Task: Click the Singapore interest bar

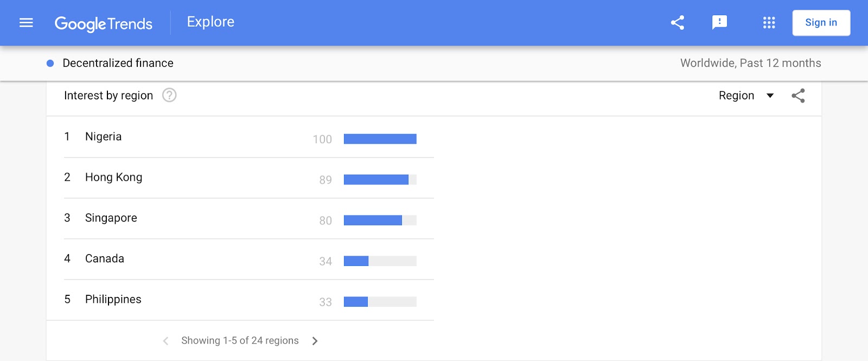Action: (x=380, y=220)
